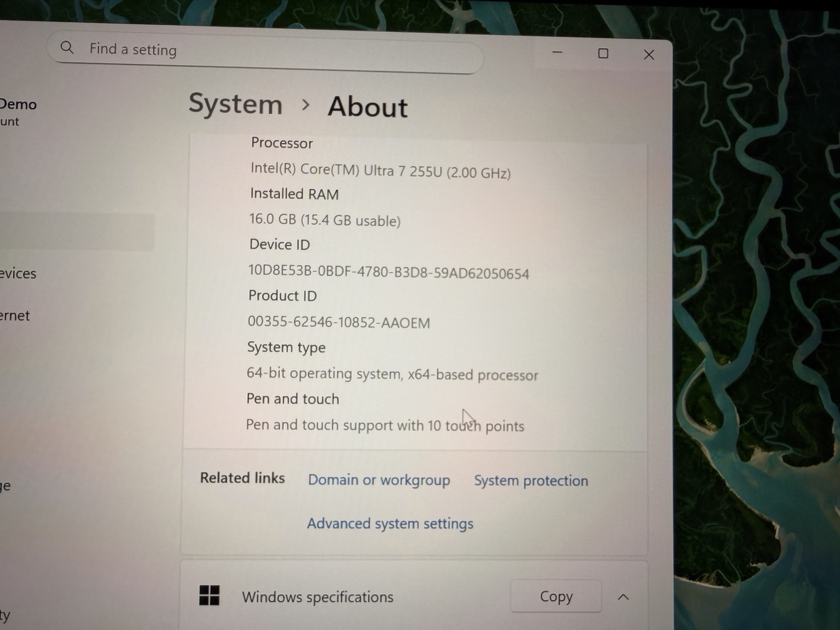840x630 pixels.
Task: Open Advanced system settings link
Action: [390, 523]
